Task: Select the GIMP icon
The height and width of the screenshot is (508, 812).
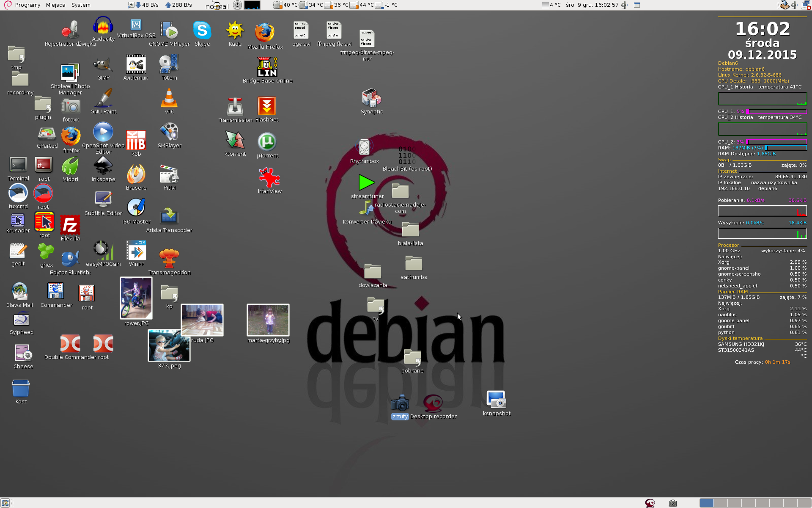Action: coord(103,65)
